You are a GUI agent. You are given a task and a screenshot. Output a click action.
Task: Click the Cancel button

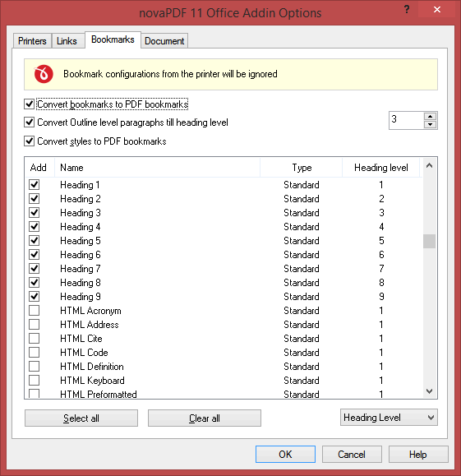[x=352, y=454]
